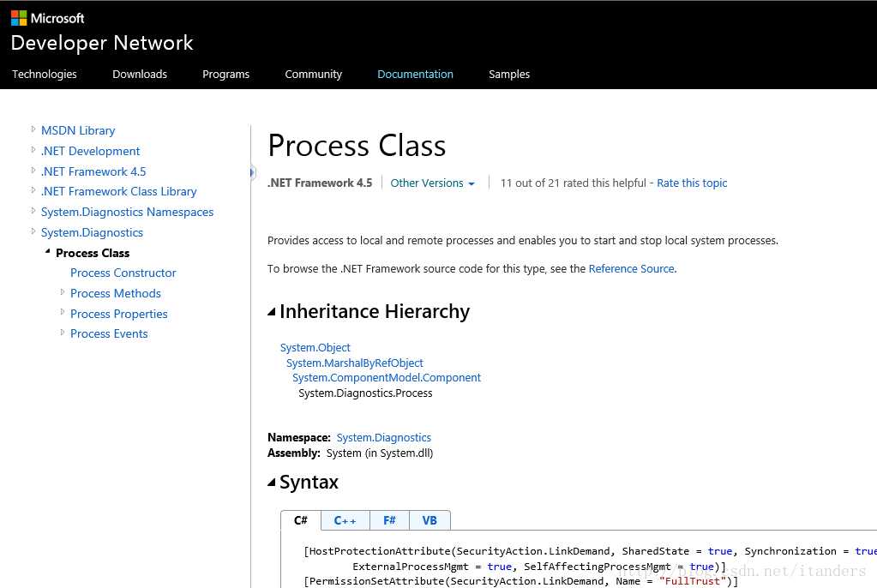Open System.Diagnostics Namespaces sidebar link

(x=127, y=212)
